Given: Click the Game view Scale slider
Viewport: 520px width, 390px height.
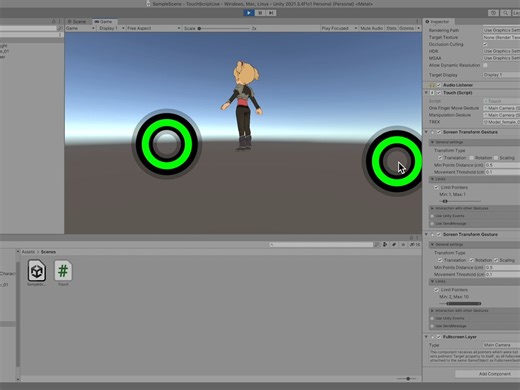Looking at the screenshot, I should pos(224,28).
